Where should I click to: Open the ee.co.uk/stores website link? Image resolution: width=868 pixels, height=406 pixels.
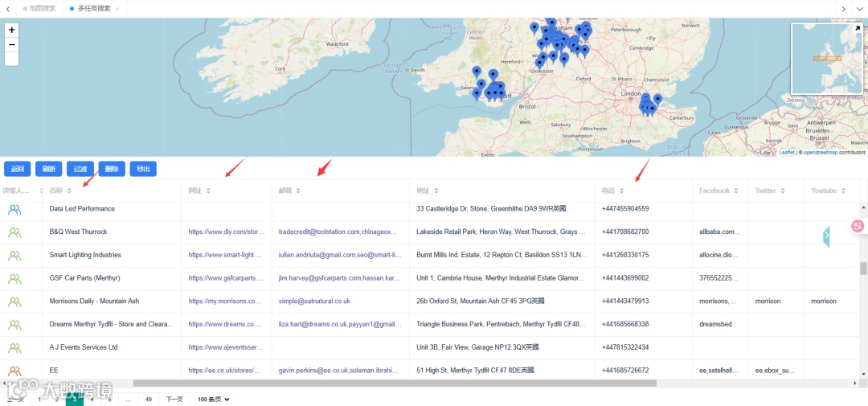pyautogui.click(x=225, y=371)
